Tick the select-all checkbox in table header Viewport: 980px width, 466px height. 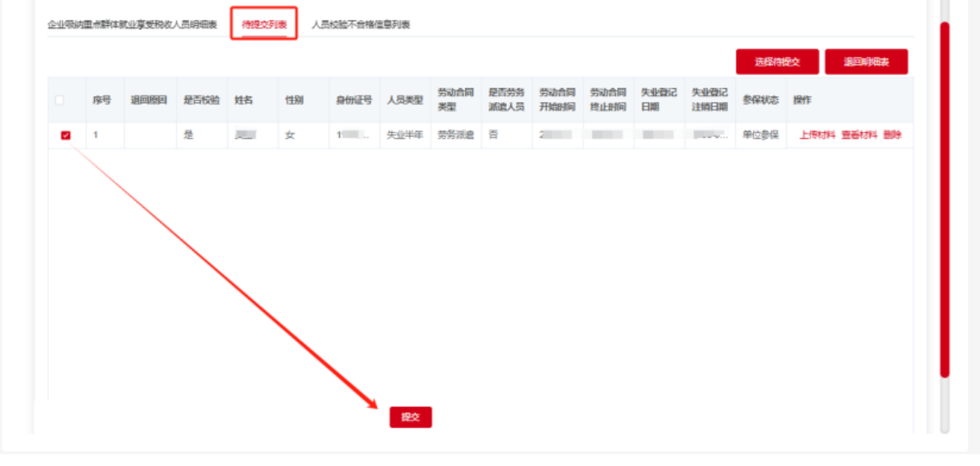pyautogui.click(x=60, y=100)
